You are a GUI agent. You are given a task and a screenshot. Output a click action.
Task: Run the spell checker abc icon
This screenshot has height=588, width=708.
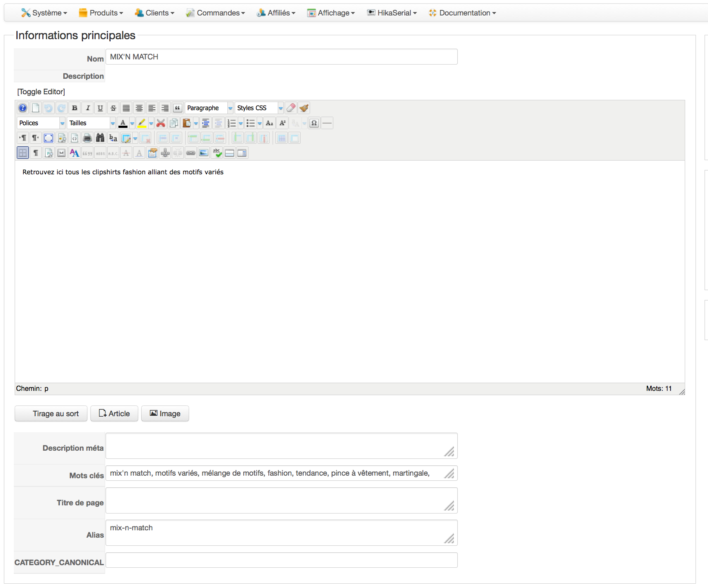(217, 153)
